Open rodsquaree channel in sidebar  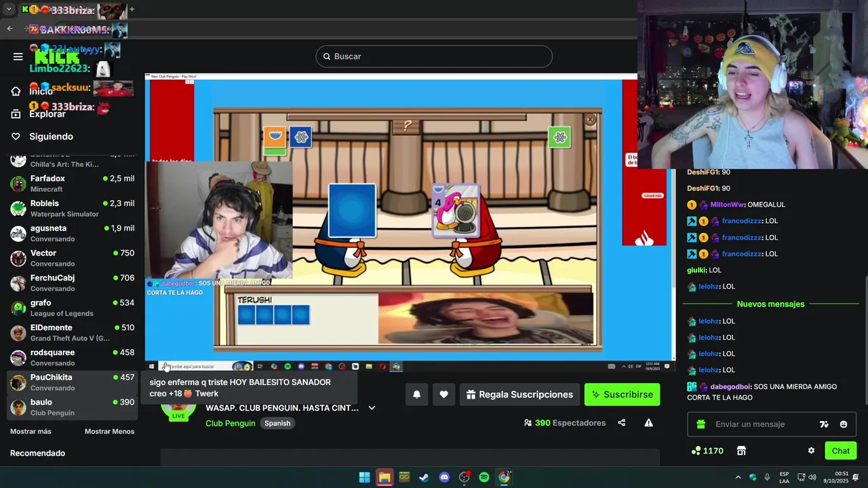72,357
